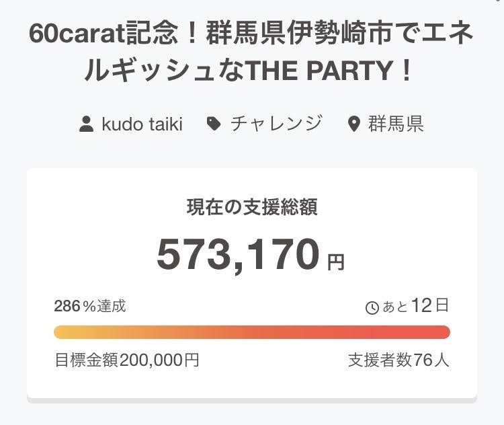The image size is (504, 425).
Task: Click the 573,170 total amount figure
Action: coord(239,255)
